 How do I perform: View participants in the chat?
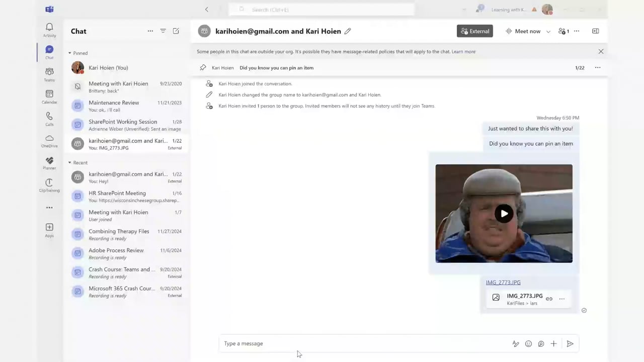point(563,31)
